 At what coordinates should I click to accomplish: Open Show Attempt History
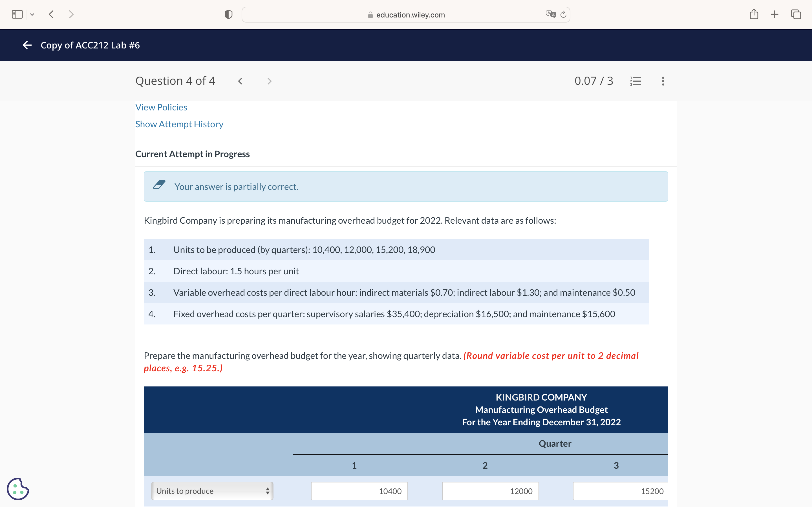[179, 124]
